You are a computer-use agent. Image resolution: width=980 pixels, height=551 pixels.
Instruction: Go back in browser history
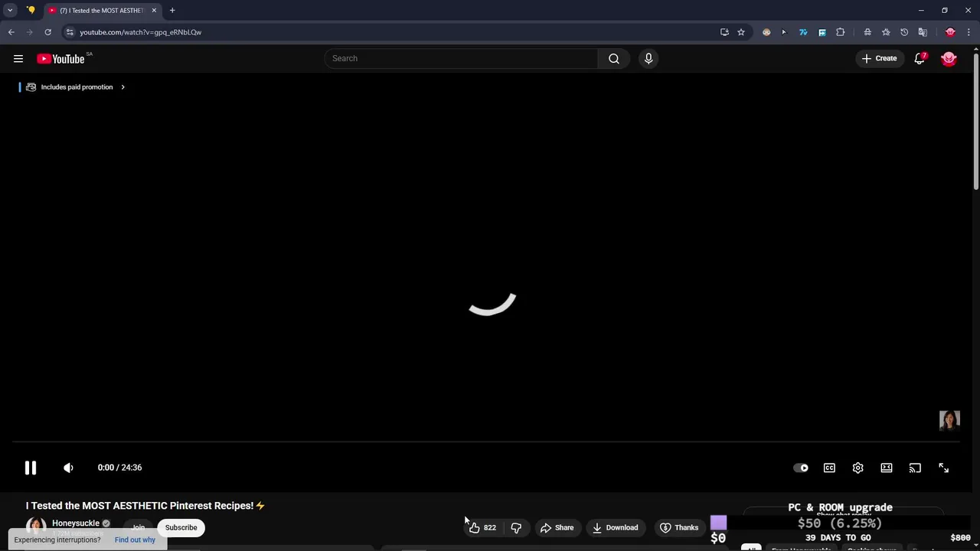(11, 32)
